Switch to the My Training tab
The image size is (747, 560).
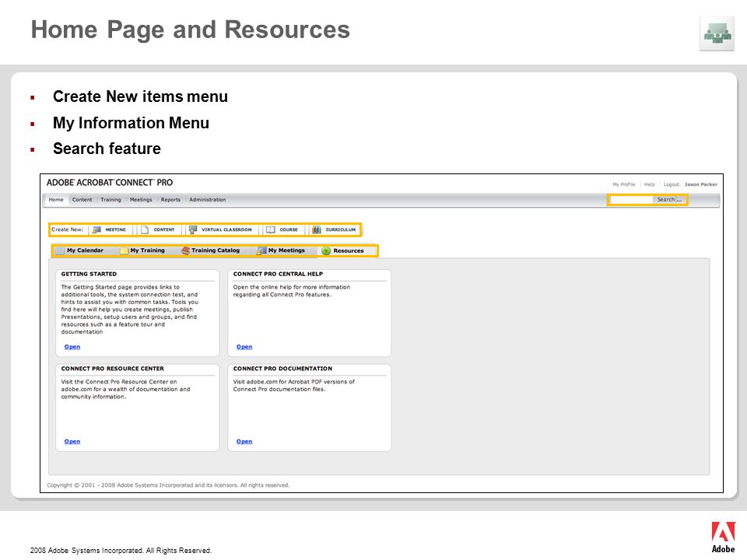[x=142, y=250]
